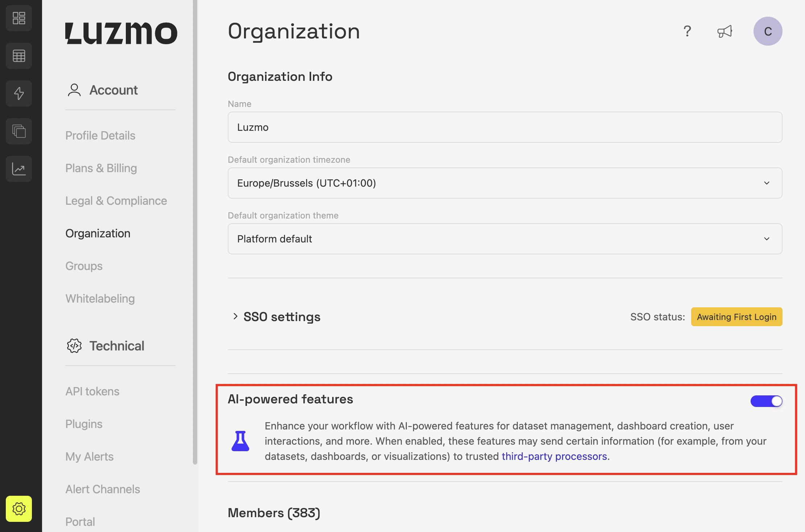Select Whitelabeling in the sidebar
The image size is (805, 532).
(100, 299)
